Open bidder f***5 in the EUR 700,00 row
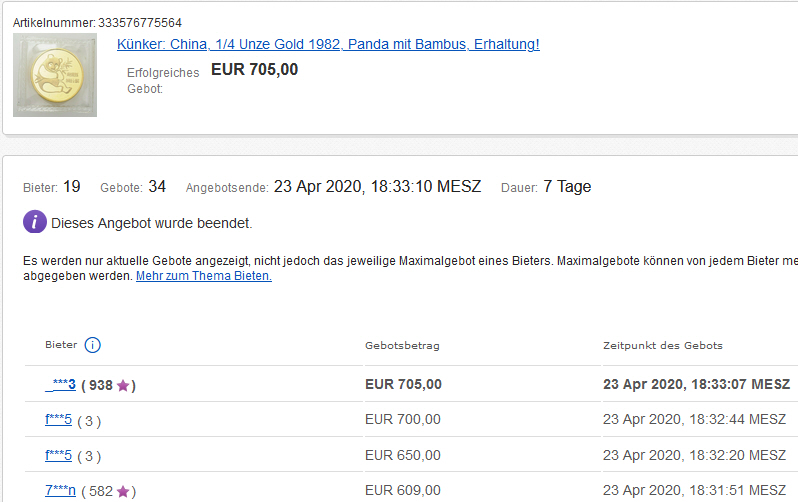The image size is (798, 502). [x=58, y=420]
